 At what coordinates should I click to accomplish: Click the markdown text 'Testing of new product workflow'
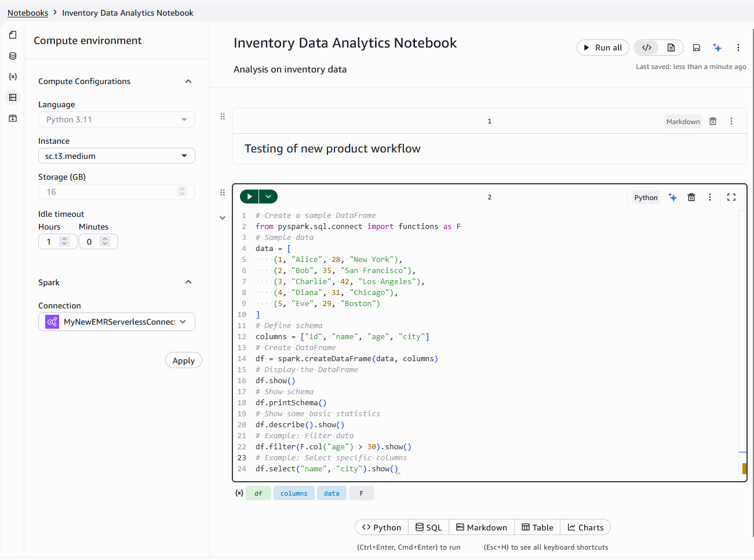point(333,148)
